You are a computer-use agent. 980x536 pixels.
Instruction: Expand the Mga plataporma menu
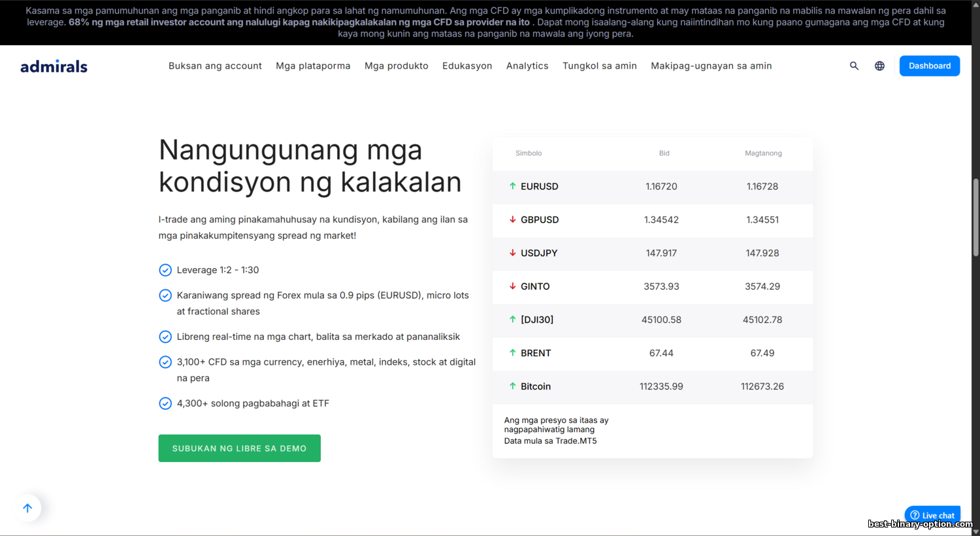pyautogui.click(x=313, y=66)
